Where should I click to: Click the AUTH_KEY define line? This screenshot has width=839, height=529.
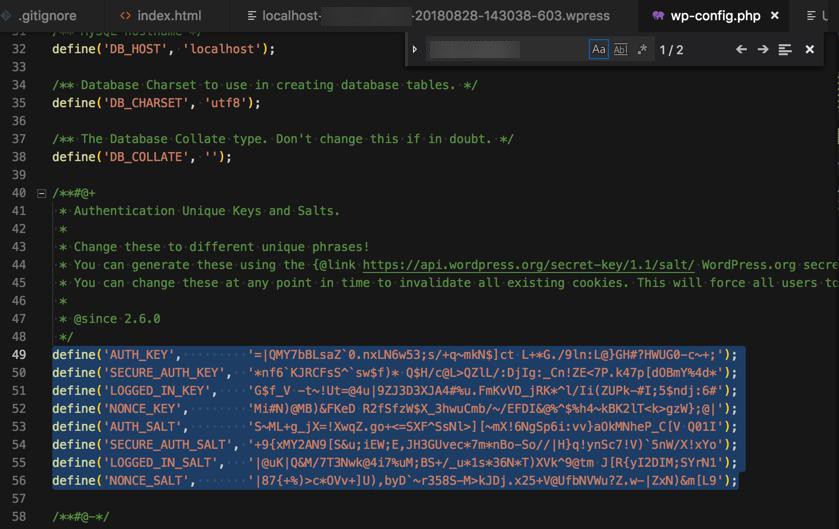pos(394,355)
